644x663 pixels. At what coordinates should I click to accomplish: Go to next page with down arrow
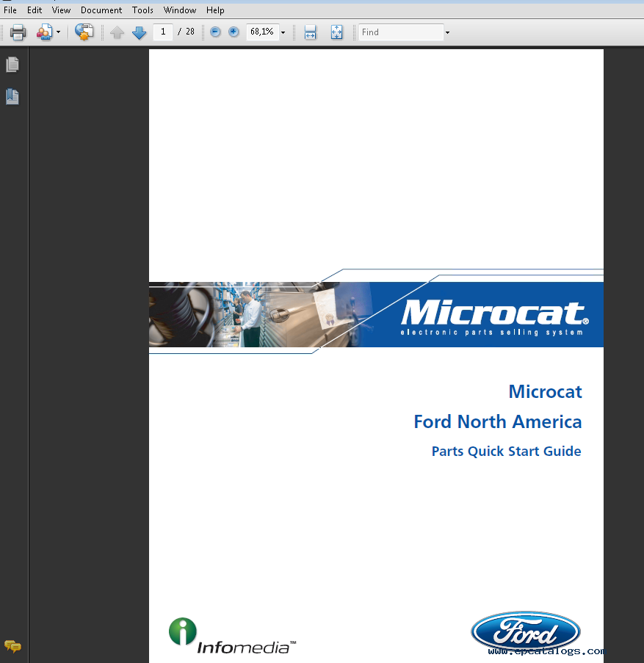[139, 32]
